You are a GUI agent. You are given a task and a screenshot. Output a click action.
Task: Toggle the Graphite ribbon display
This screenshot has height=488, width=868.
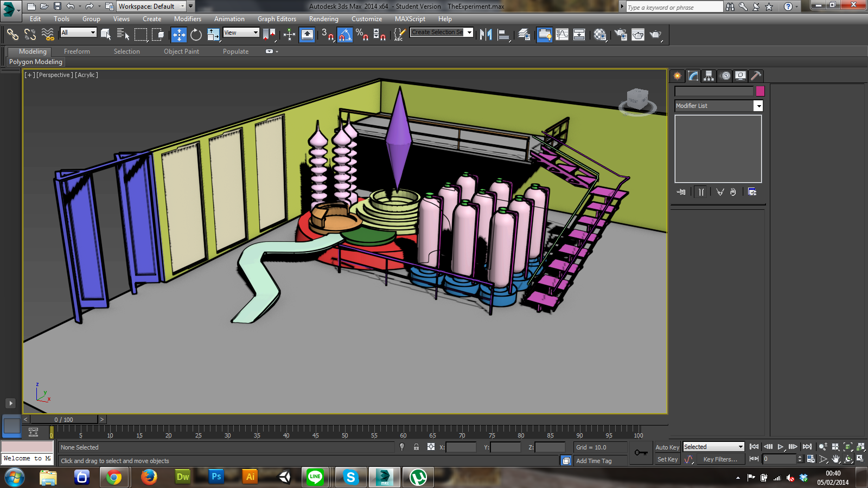click(x=545, y=35)
